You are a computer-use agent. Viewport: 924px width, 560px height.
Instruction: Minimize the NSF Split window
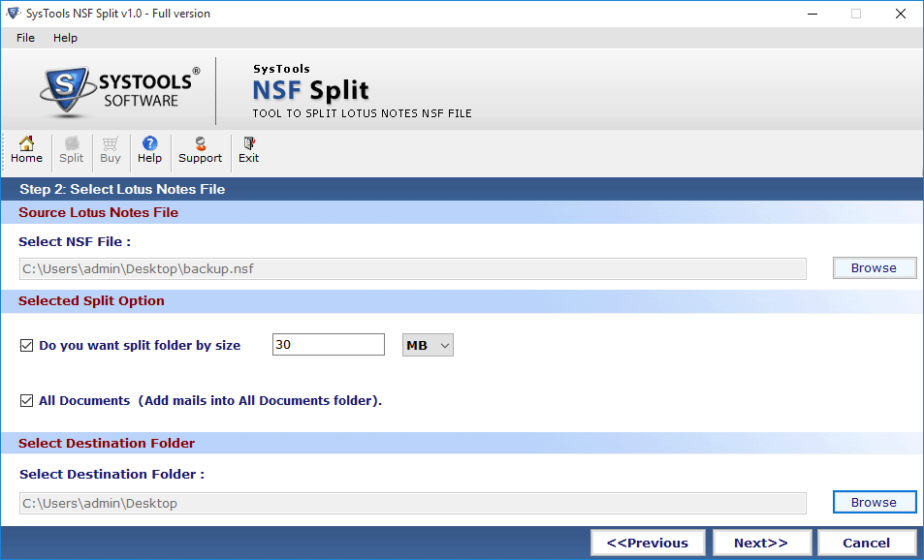coord(812,14)
